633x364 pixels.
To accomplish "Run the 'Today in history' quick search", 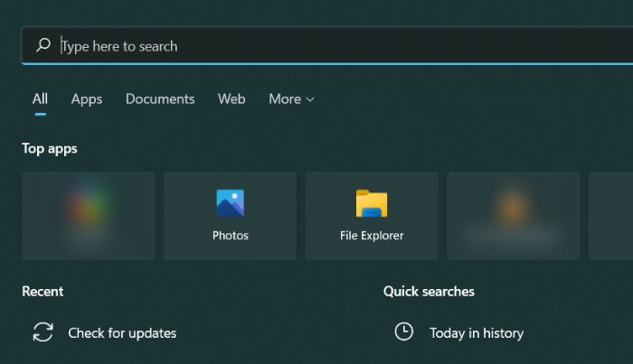I will click(x=477, y=333).
